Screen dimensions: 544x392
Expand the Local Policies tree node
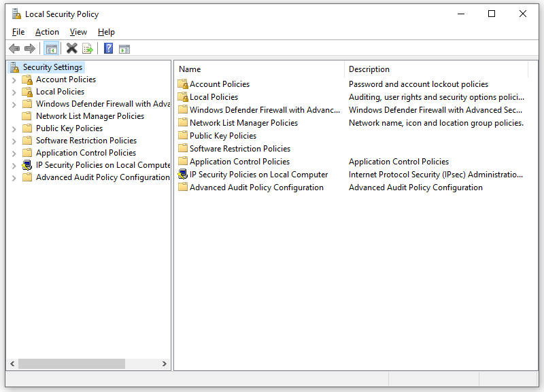pyautogui.click(x=14, y=91)
